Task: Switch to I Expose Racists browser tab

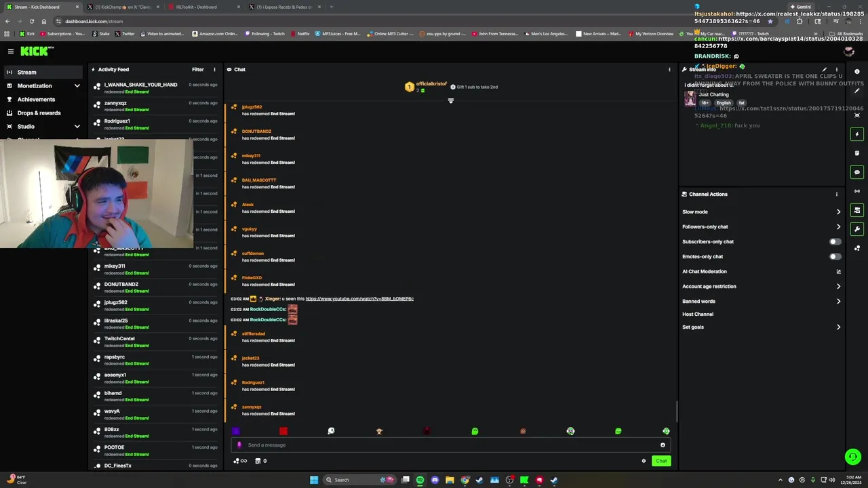Action: click(284, 7)
